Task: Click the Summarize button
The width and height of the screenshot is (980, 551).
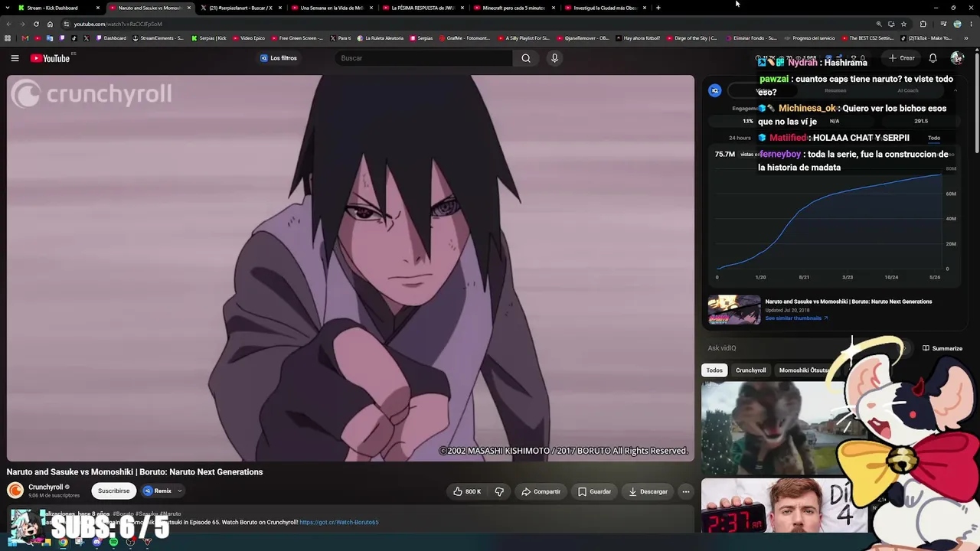Action: (x=942, y=348)
